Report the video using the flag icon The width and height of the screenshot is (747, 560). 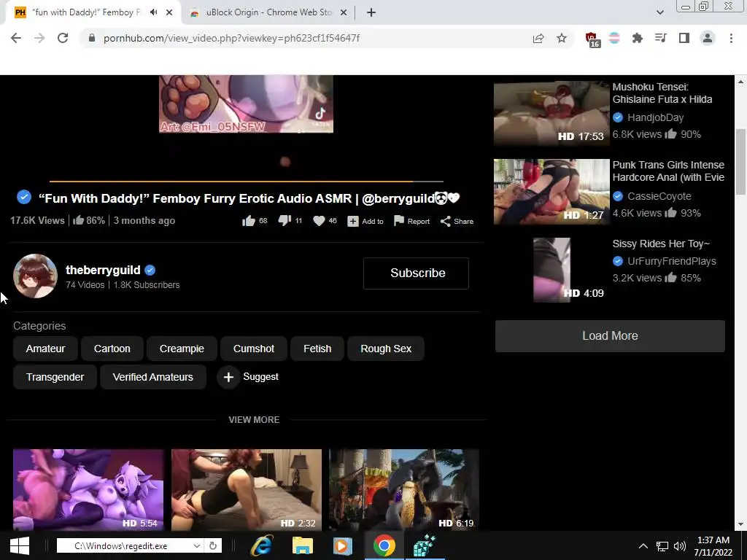click(411, 221)
